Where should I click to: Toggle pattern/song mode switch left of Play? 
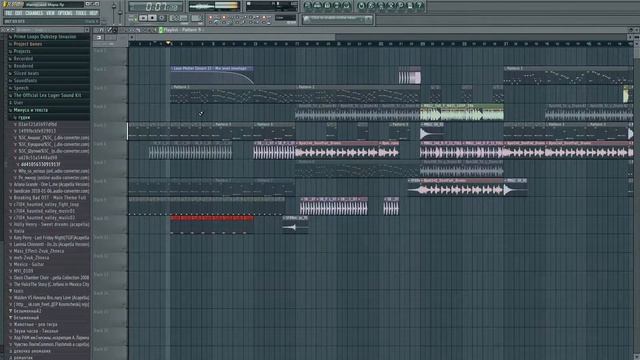133,18
